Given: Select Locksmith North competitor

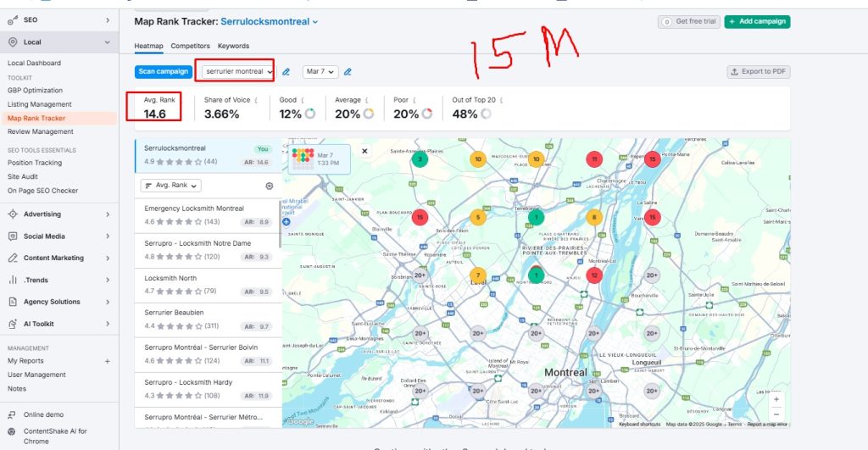Looking at the screenshot, I should pyautogui.click(x=208, y=285).
